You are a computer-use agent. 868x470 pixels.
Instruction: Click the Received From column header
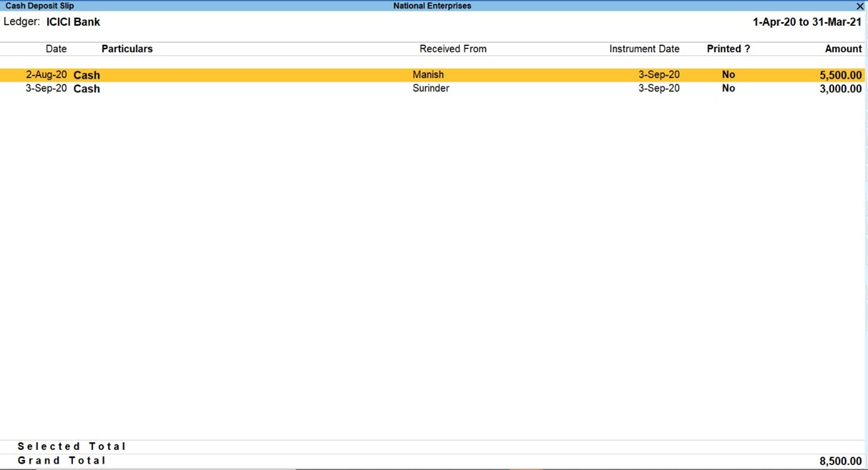tap(453, 49)
